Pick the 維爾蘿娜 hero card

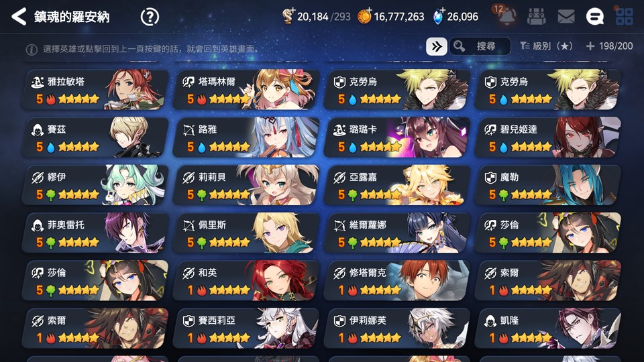pyautogui.click(x=397, y=233)
